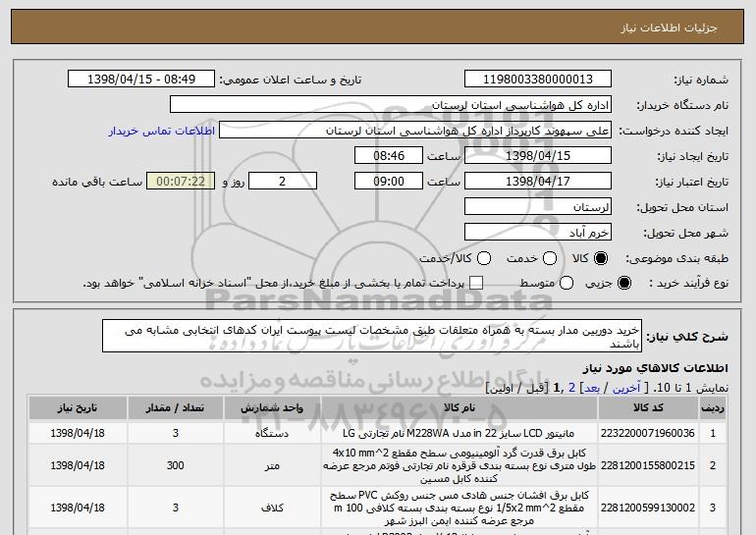756x535 pixels.
Task: Click the creation date field 1398/04/15
Action: coord(538,156)
